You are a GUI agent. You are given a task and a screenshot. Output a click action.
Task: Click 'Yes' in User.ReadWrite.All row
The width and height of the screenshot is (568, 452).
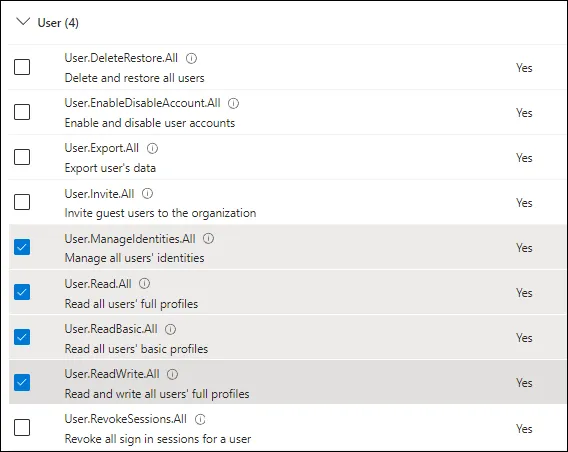524,383
